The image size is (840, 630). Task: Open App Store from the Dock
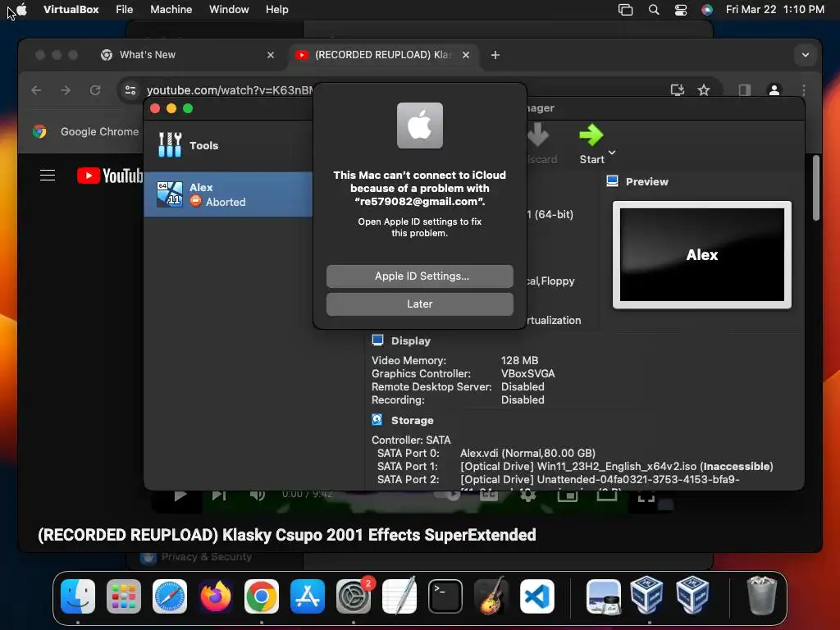(x=307, y=596)
